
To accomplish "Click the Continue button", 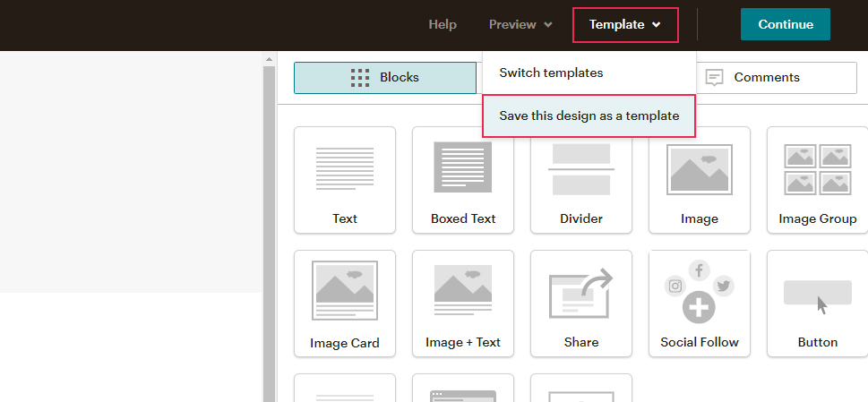I will (786, 24).
